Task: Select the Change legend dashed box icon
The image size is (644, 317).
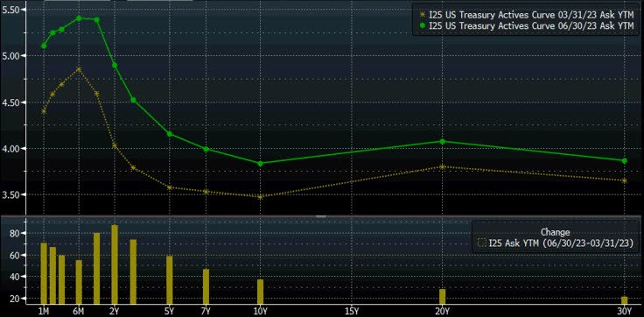Action: click(482, 243)
